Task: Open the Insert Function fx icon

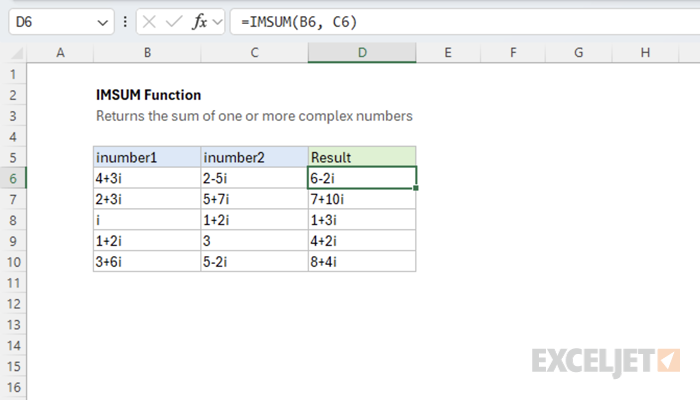Action: (199, 21)
